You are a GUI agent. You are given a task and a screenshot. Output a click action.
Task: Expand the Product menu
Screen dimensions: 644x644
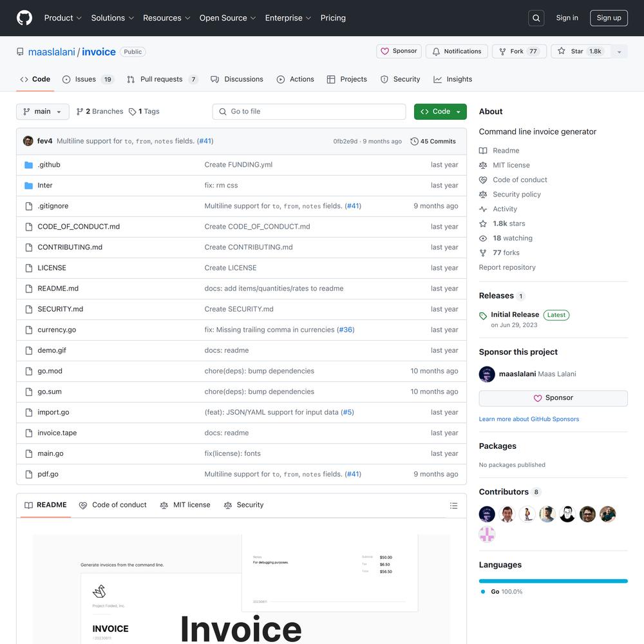(x=63, y=18)
